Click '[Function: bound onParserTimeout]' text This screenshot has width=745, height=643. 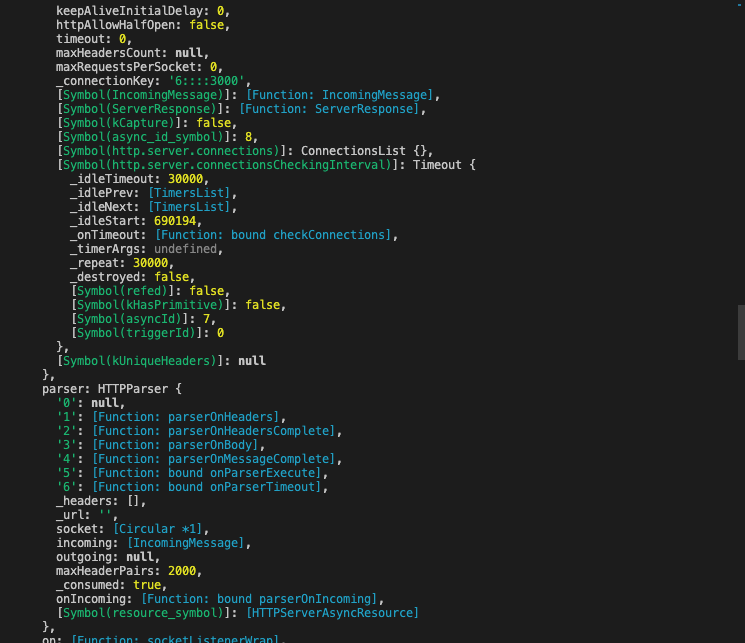[206, 487]
